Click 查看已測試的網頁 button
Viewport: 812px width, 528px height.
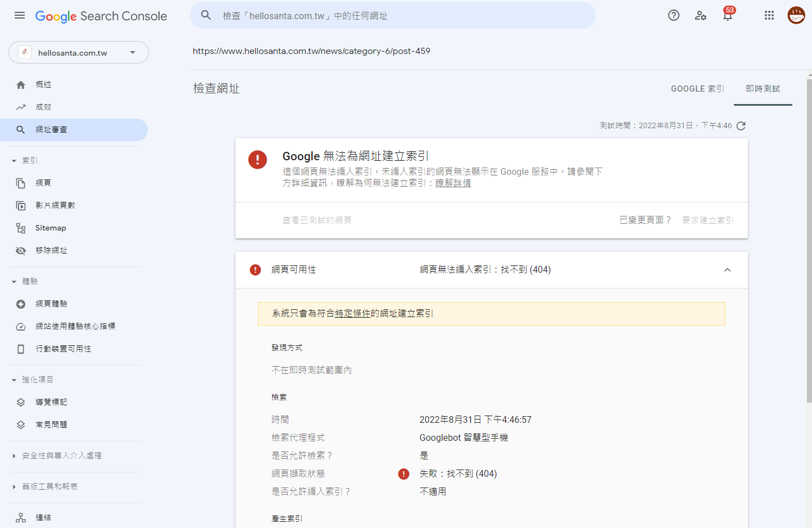click(x=317, y=220)
